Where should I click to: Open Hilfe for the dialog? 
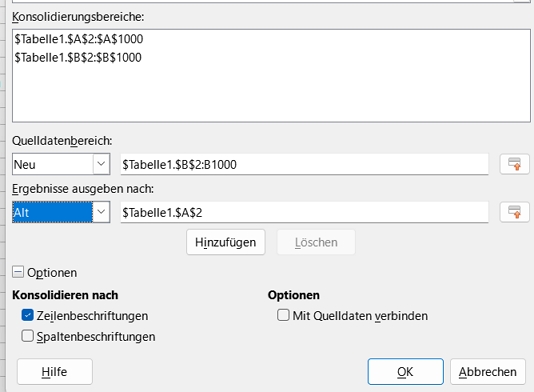[54, 372]
